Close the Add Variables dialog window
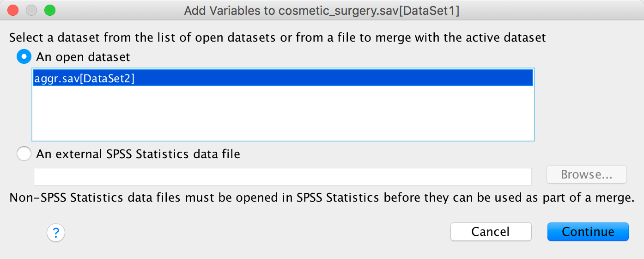This screenshot has height=259, width=644. (x=13, y=10)
